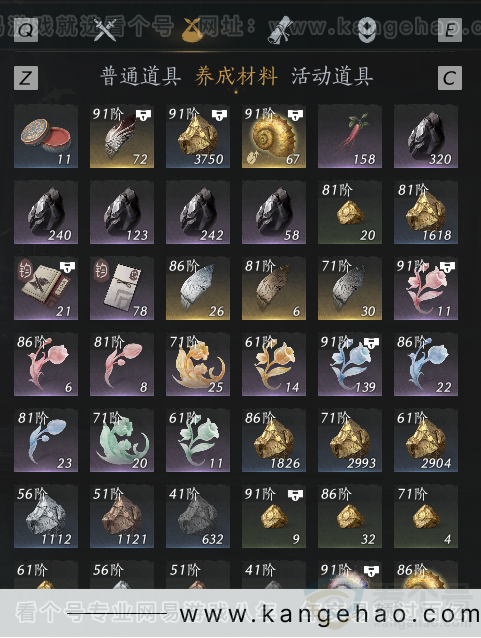Image resolution: width=481 pixels, height=638 pixels.
Task: Select the red rouge box item with count 11
Action: coord(46,136)
